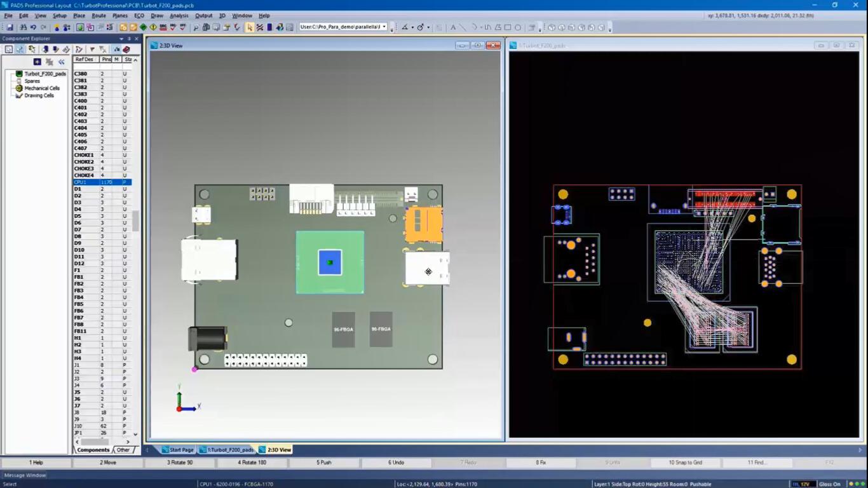This screenshot has width=868, height=488.
Task: Click the green diamond toolbar icon
Action: 143,27
